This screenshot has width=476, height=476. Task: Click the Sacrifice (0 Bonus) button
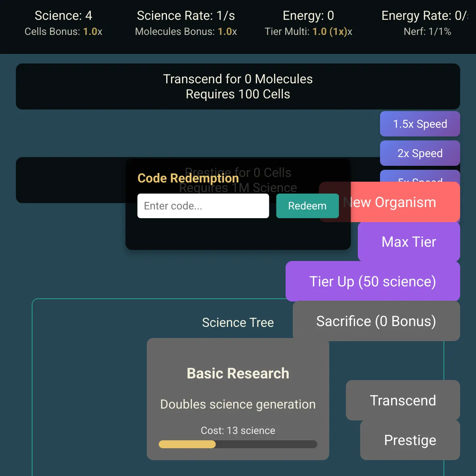[x=376, y=321]
